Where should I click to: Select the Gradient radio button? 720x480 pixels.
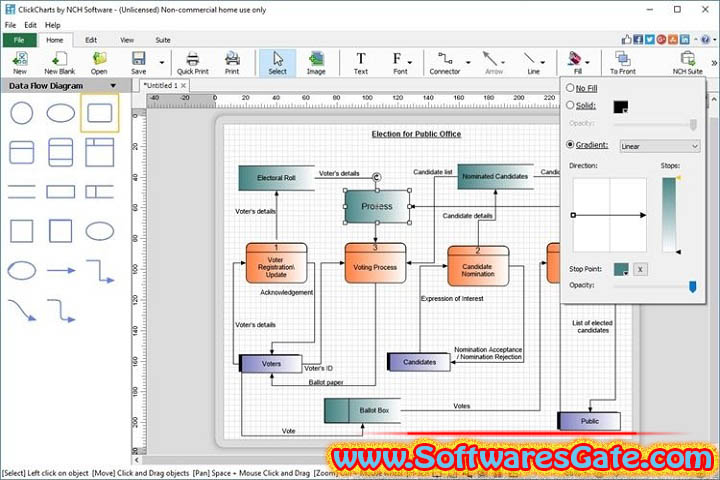(x=570, y=145)
